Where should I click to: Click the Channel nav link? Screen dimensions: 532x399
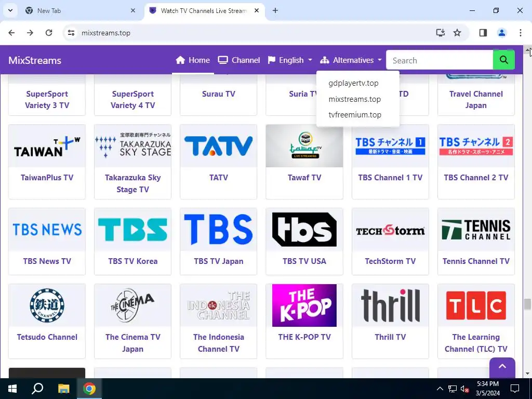[239, 60]
